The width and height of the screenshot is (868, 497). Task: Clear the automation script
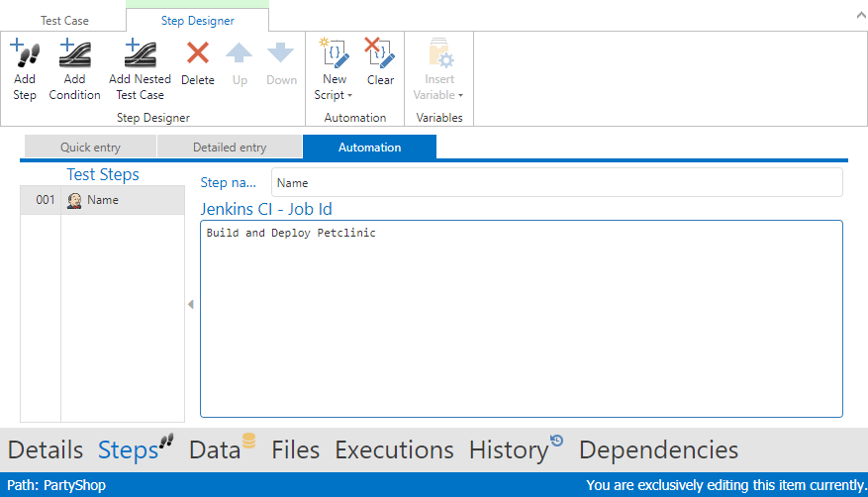coord(380,54)
